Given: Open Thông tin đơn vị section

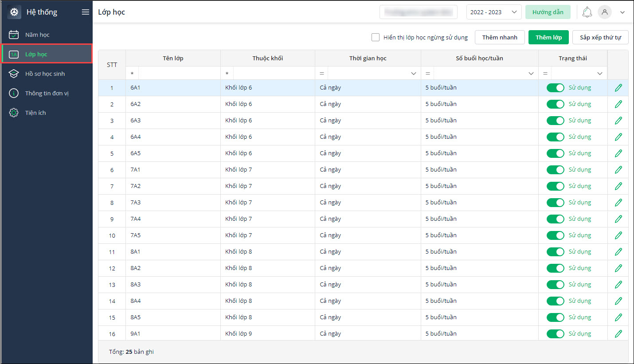Looking at the screenshot, I should point(47,93).
